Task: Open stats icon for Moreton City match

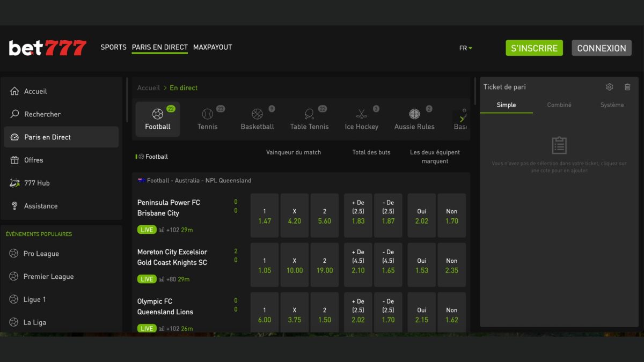Action: tap(162, 279)
